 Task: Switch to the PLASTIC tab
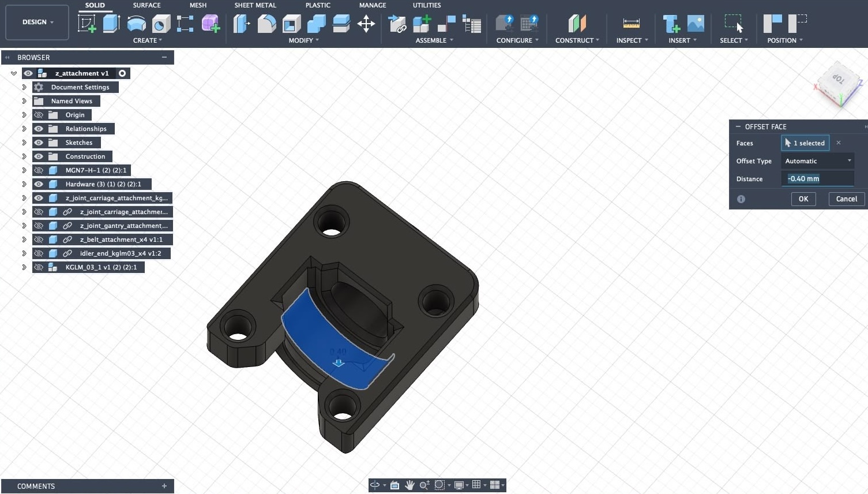pyautogui.click(x=318, y=5)
